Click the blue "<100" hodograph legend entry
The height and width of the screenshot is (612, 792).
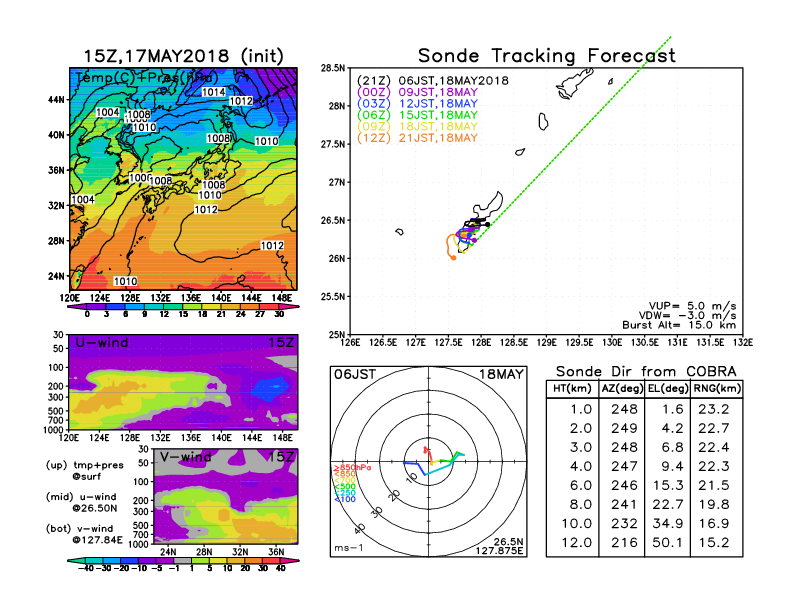pyautogui.click(x=345, y=499)
